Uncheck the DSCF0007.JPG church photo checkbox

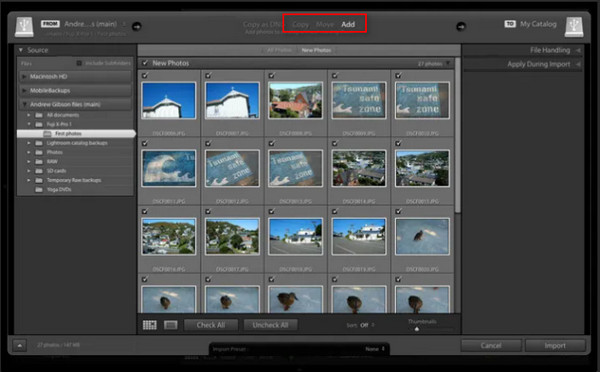(208, 75)
